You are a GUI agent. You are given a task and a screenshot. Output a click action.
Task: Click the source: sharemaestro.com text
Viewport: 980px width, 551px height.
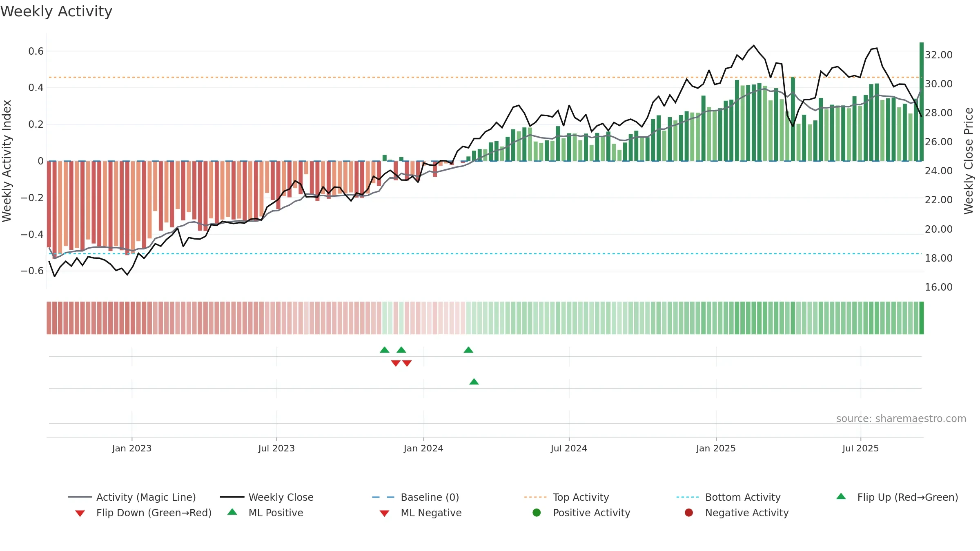[901, 419]
